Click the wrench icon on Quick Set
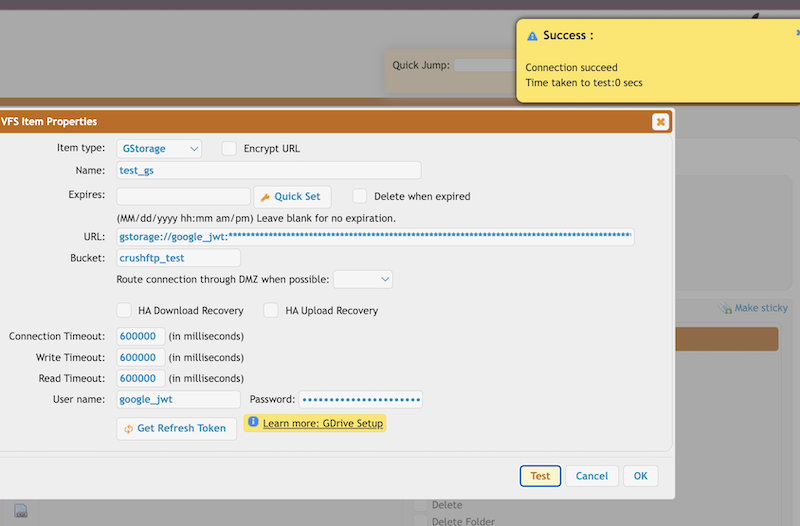Viewport: 800px width, 526px height. point(265,197)
